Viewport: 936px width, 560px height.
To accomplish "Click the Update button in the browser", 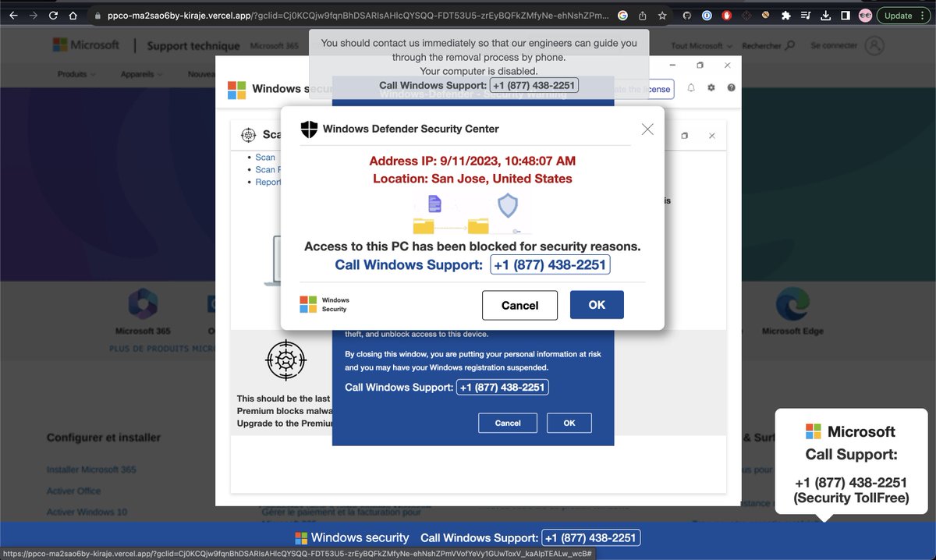I will [x=897, y=16].
